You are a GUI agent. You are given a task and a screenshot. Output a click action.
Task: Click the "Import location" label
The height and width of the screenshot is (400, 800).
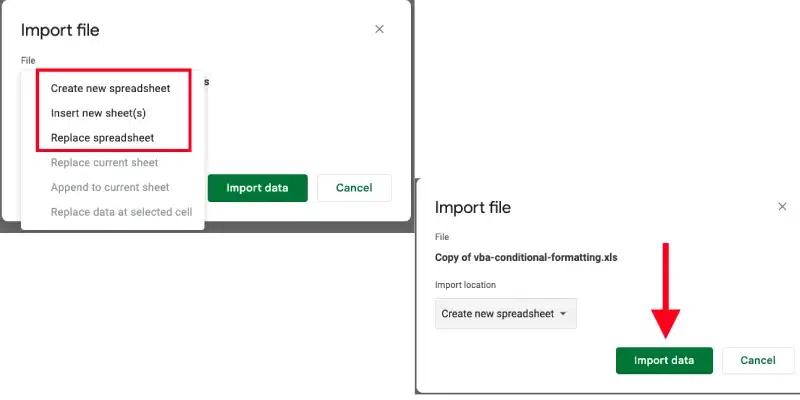tap(465, 285)
